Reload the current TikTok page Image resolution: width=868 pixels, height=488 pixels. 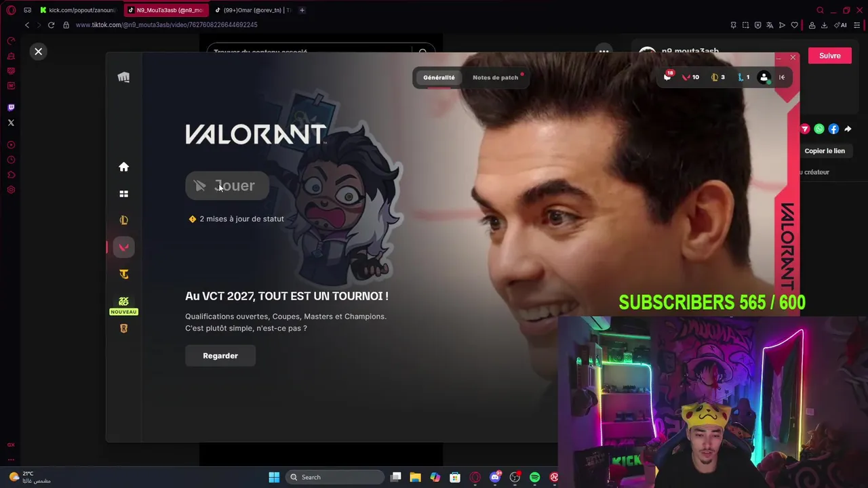[x=51, y=25]
